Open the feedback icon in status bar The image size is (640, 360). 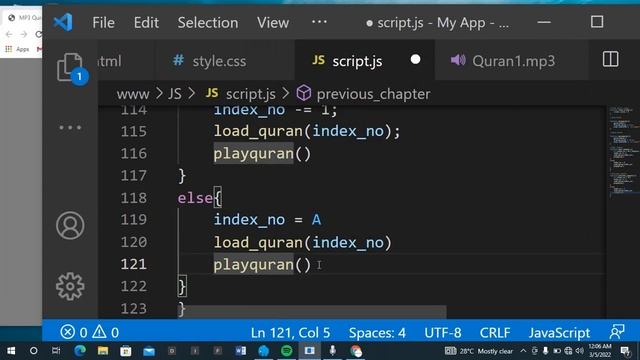click(617, 332)
